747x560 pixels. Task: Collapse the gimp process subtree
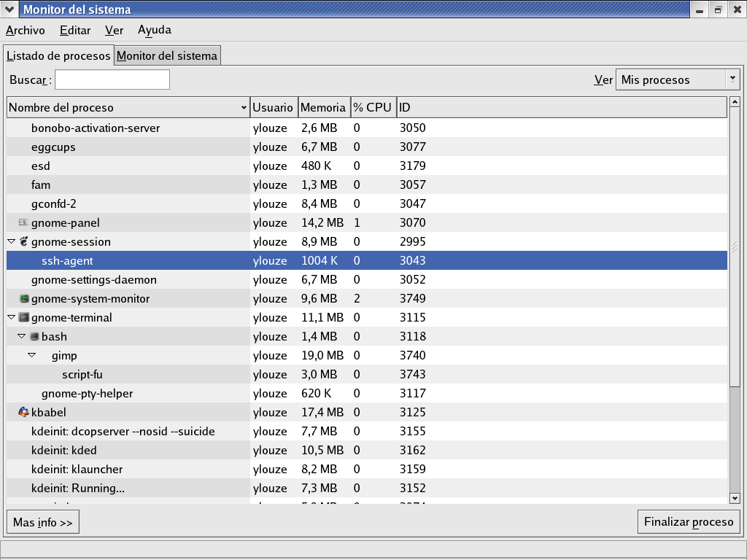[x=32, y=355]
